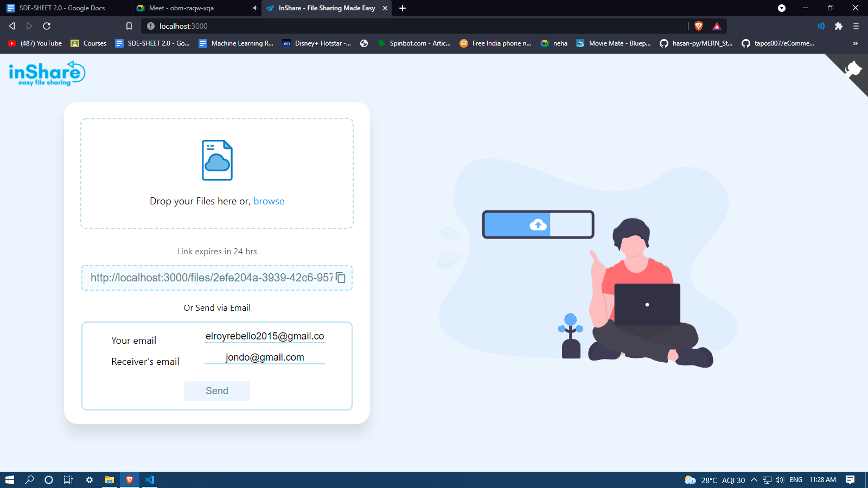This screenshot has height=488, width=868.
Task: Open network status tray icon
Action: click(767, 480)
